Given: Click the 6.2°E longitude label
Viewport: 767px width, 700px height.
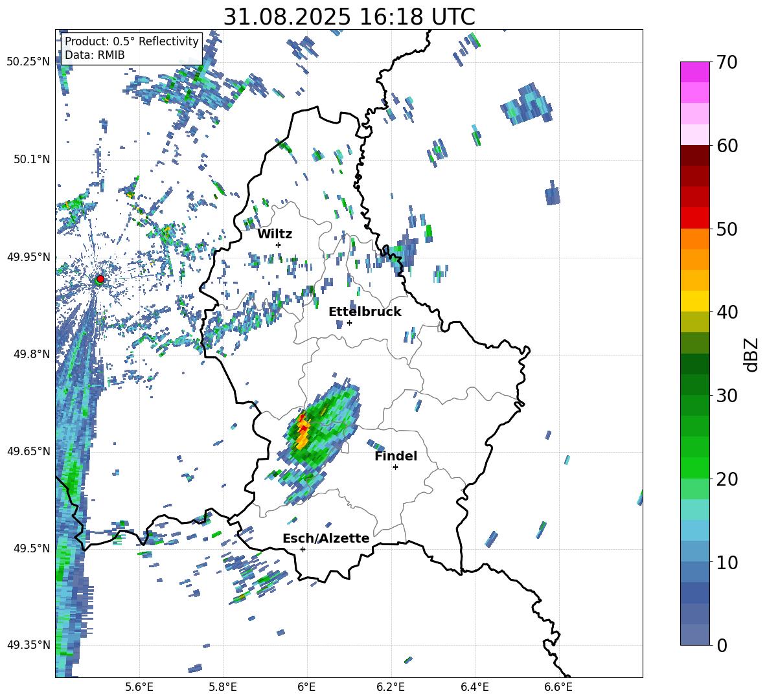Looking at the screenshot, I should tap(391, 688).
